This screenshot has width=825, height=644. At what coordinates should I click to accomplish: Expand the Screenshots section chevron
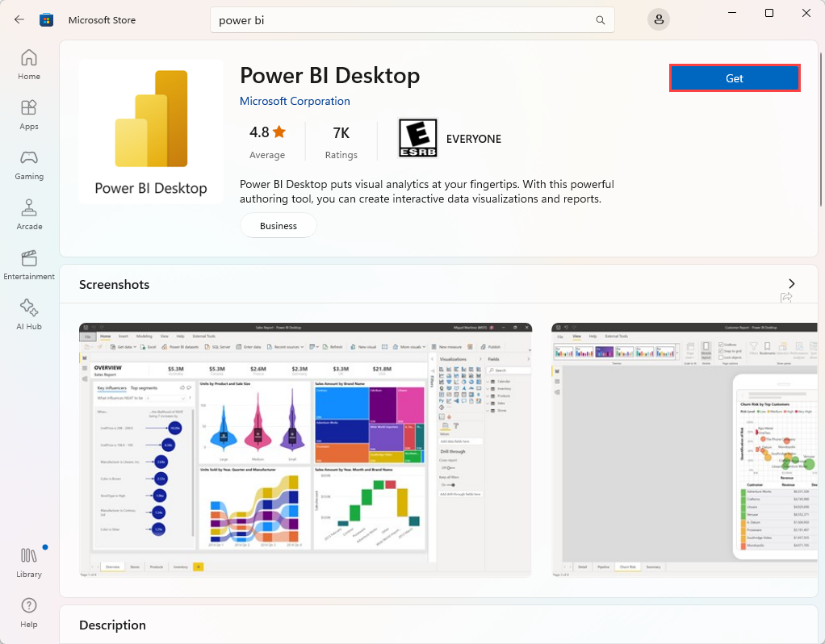point(791,283)
